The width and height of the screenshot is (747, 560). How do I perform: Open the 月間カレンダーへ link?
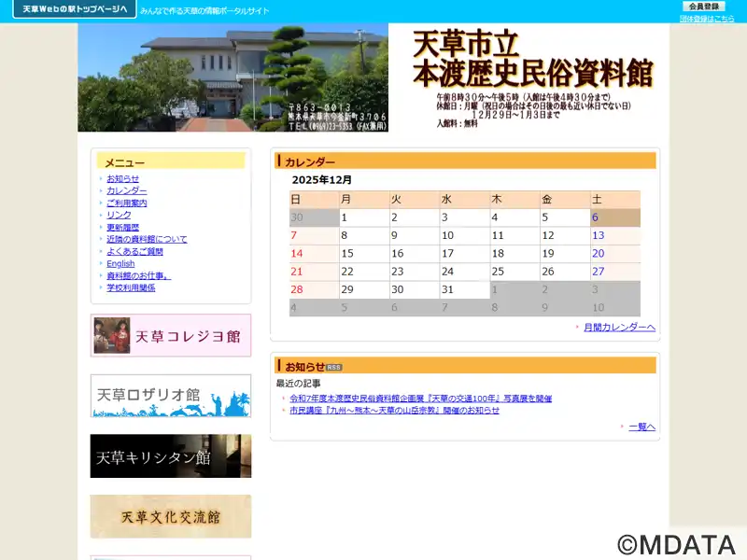click(x=619, y=328)
